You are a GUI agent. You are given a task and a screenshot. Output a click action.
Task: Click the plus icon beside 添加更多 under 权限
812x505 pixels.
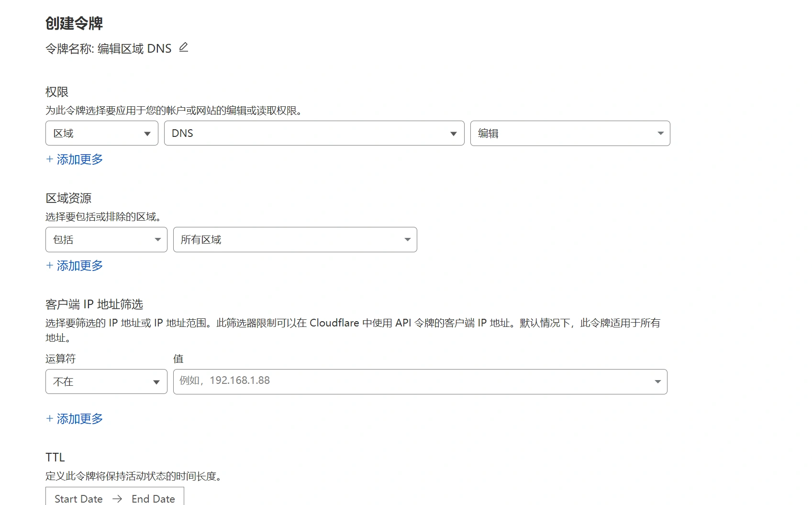[50, 158]
